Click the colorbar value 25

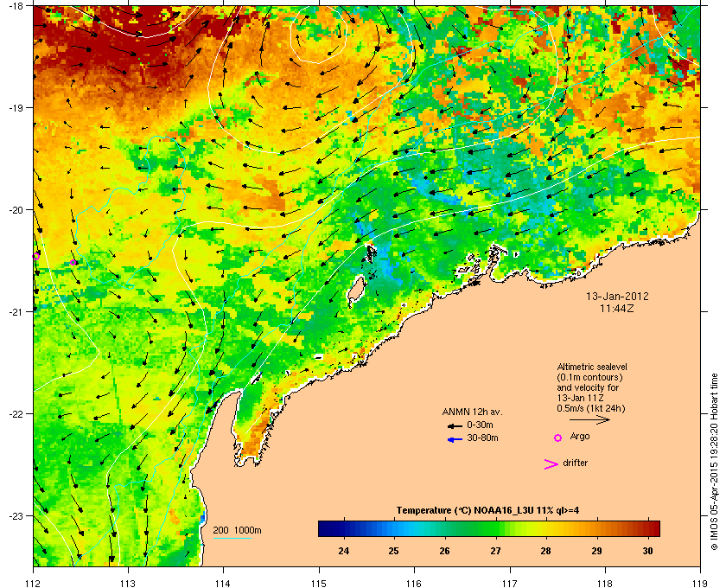(393, 551)
